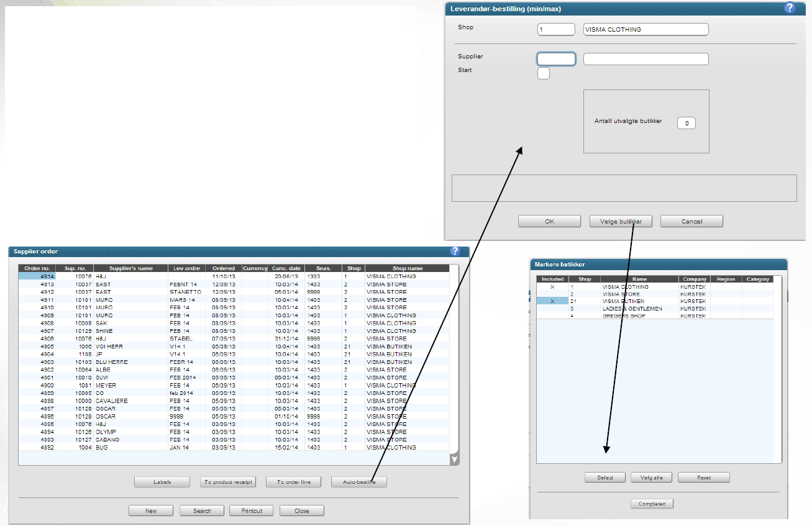Image resolution: width=812 pixels, height=526 pixels.
Task: Click STANETTO in Lev.ordre column
Action: click(x=185, y=292)
